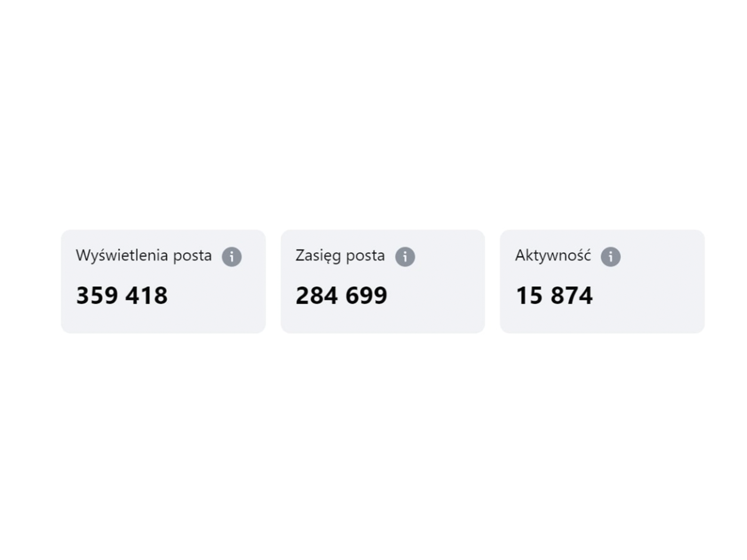
Task: Open the Zasięg posta info tooltip icon
Action: coord(405,257)
